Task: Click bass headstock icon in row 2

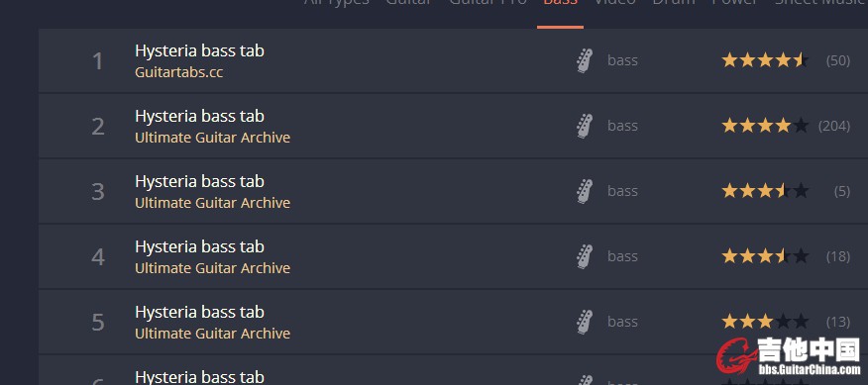Action: 585,126
